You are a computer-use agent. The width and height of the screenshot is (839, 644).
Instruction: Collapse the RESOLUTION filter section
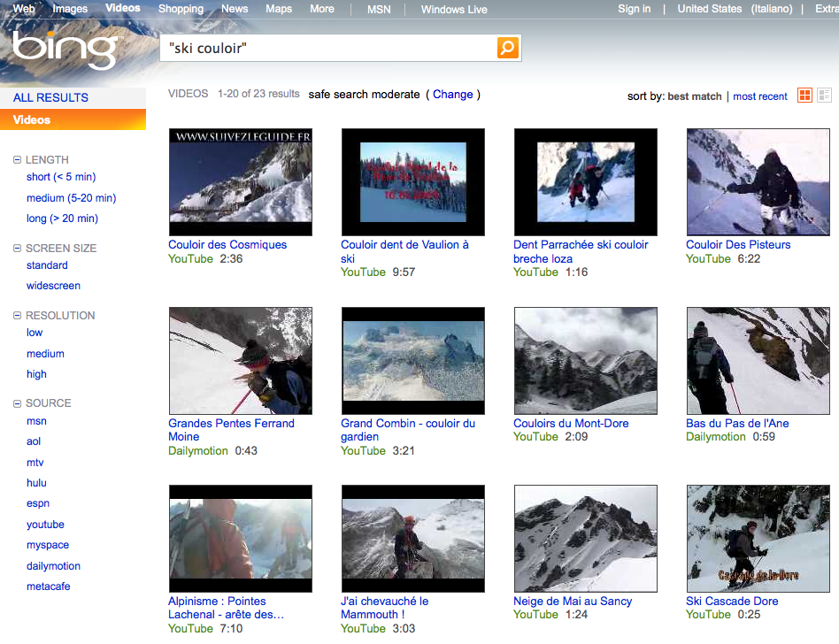click(18, 316)
